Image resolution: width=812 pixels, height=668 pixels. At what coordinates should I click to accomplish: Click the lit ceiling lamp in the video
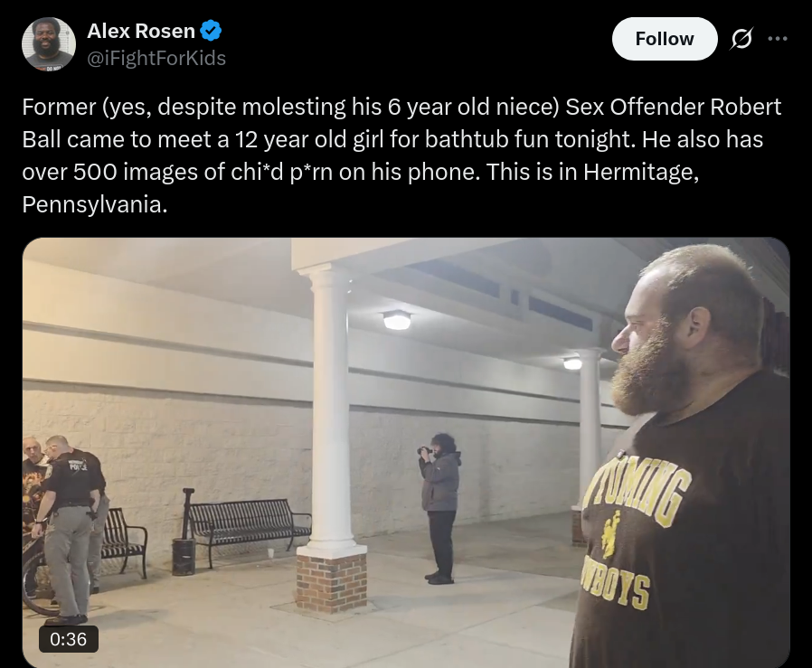coord(397,321)
